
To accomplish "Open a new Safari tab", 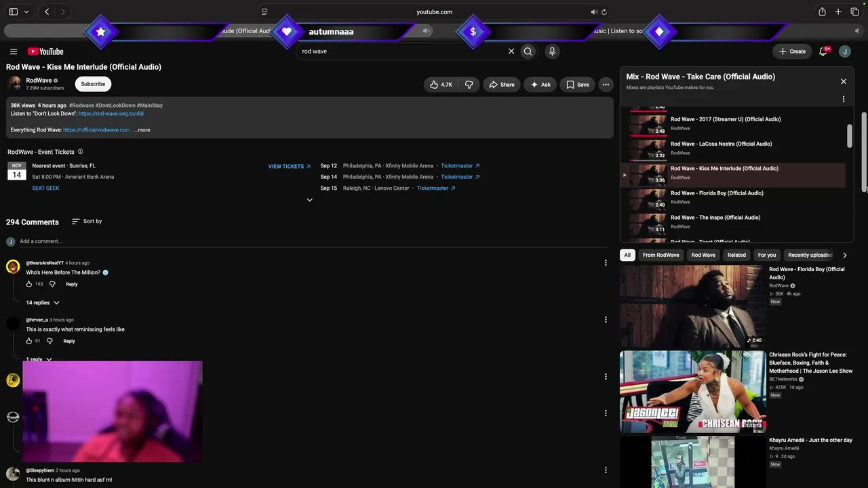I will [838, 12].
